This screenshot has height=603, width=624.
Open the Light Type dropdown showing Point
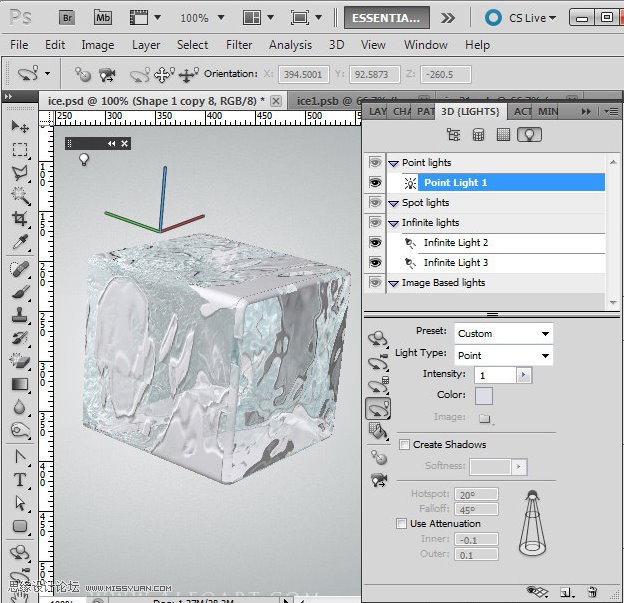pyautogui.click(x=503, y=355)
